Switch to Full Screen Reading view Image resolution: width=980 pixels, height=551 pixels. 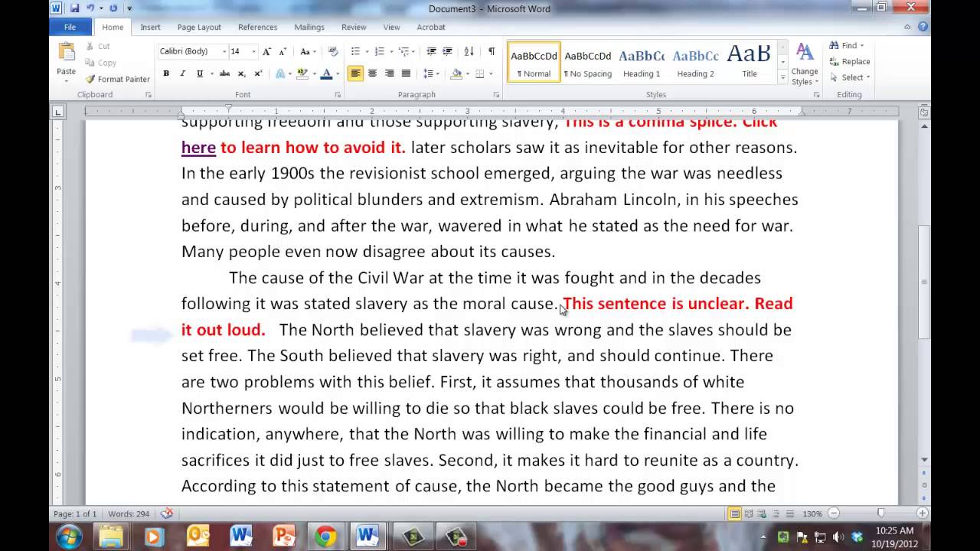749,514
